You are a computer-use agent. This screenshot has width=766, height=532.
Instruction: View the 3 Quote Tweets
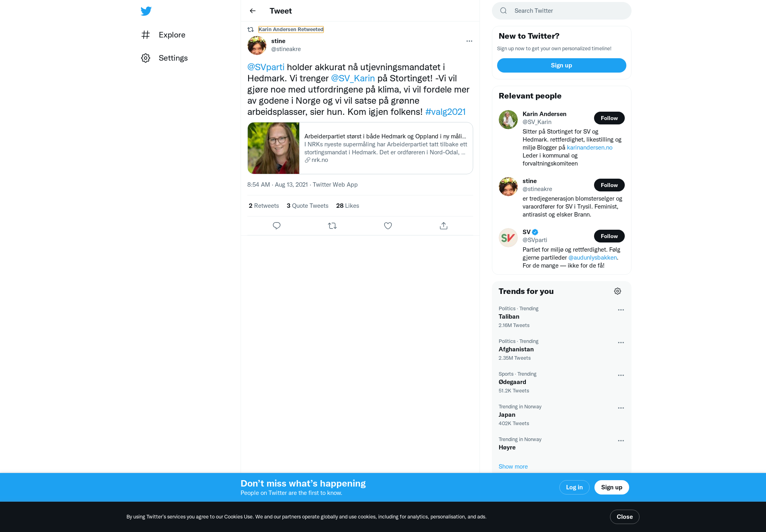[x=307, y=206]
